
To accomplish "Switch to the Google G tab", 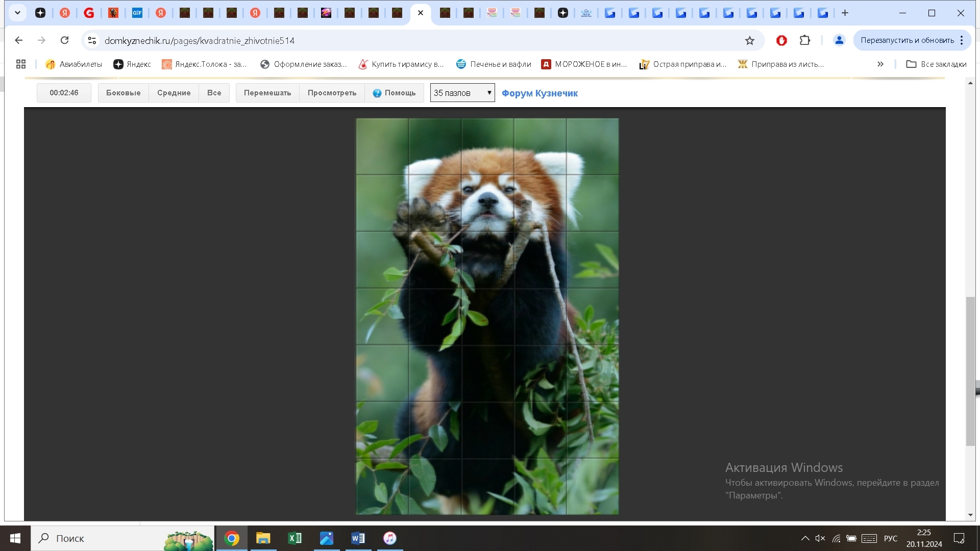I will click(89, 13).
